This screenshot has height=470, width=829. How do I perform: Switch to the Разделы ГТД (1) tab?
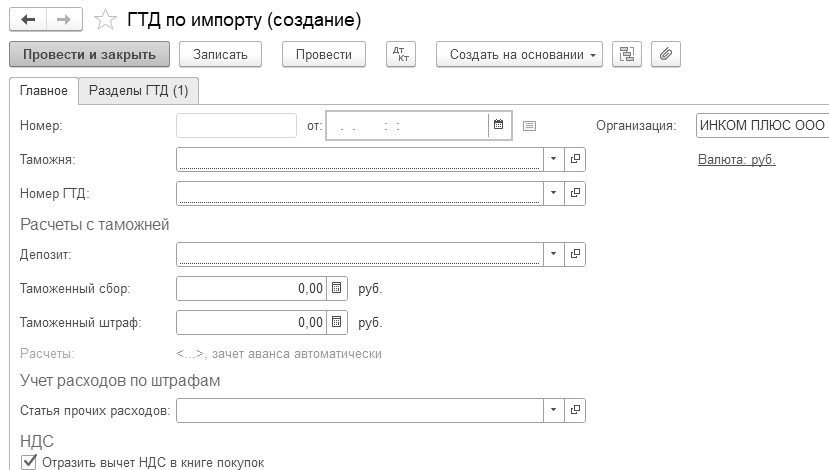(x=138, y=90)
